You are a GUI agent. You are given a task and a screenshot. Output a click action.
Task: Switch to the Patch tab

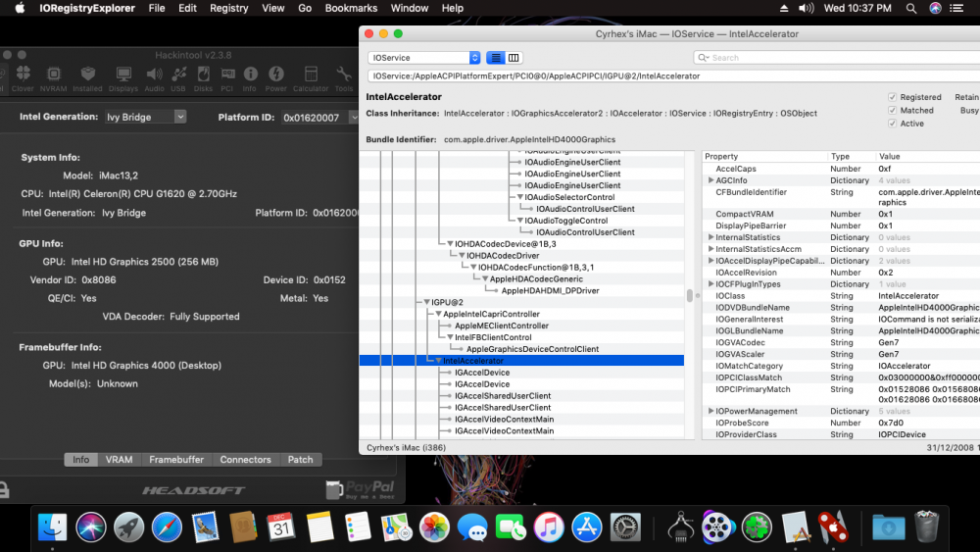[x=300, y=460]
